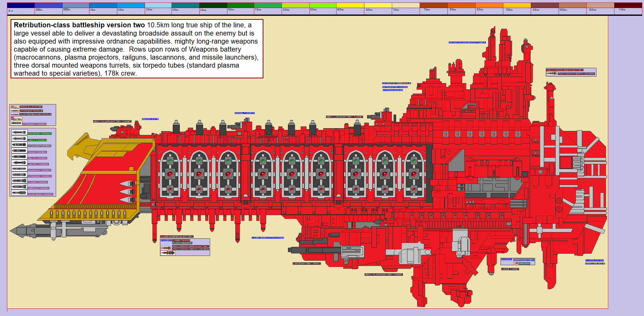
Task: Pick the Vortex Torpedo icon
Action: point(19,163)
